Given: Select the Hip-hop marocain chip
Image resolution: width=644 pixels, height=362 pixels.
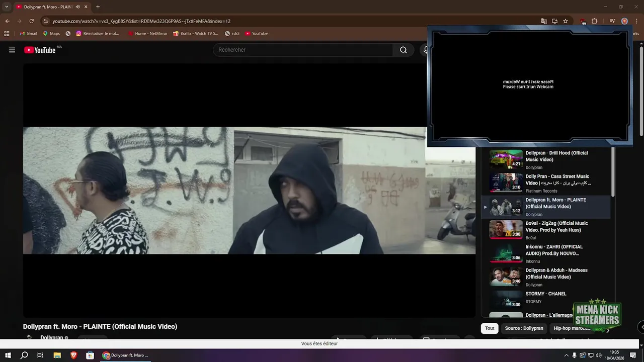Looking at the screenshot, I should (572, 328).
